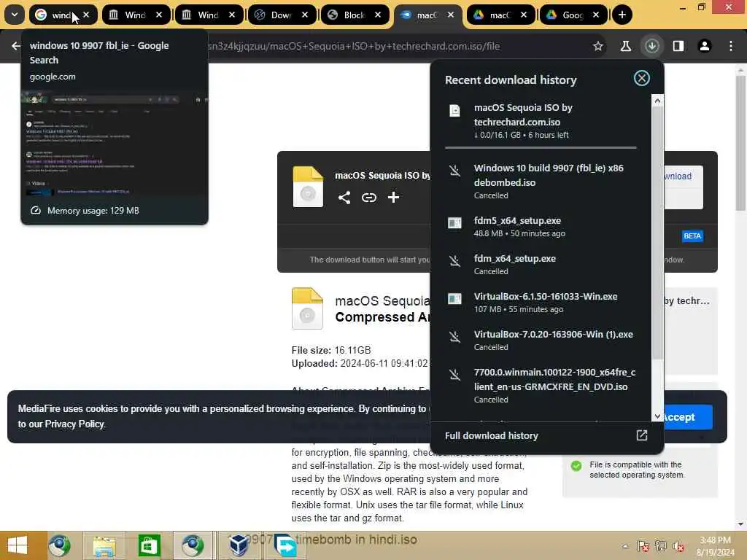Click VirtualBox-6.1.50 file type icon
This screenshot has height=560, width=747.
tap(455, 298)
